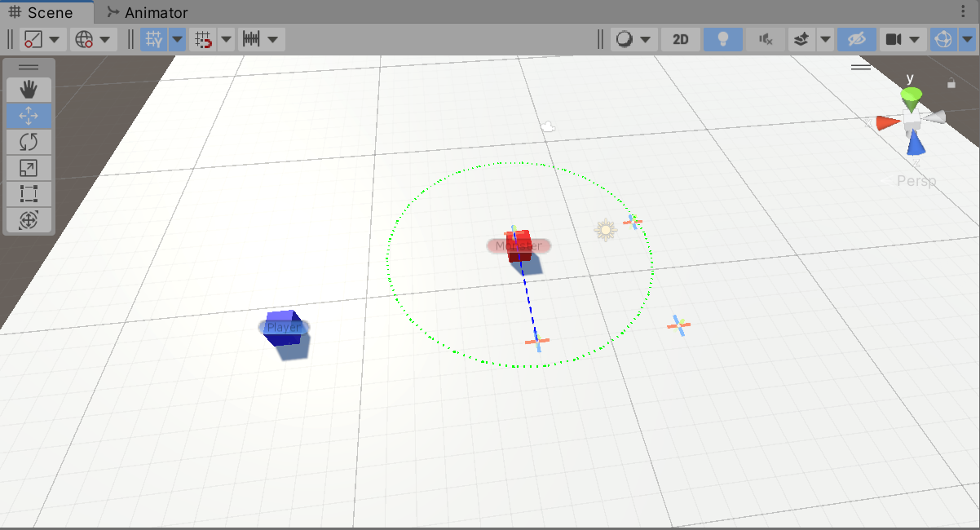Screen dimensions: 980x530
Task: Toggle scene effects layers button
Action: click(x=801, y=39)
